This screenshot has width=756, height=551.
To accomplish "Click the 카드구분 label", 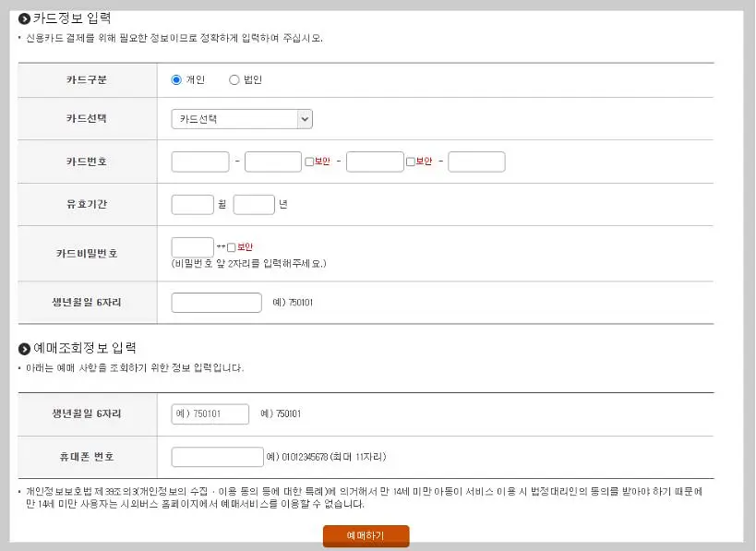I will click(87, 79).
